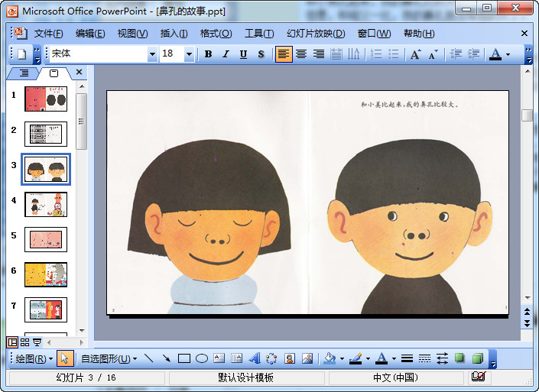Image resolution: width=539 pixels, height=392 pixels.
Task: Open the 自选图形(U) AutoShapes menu
Action: pyautogui.click(x=109, y=359)
